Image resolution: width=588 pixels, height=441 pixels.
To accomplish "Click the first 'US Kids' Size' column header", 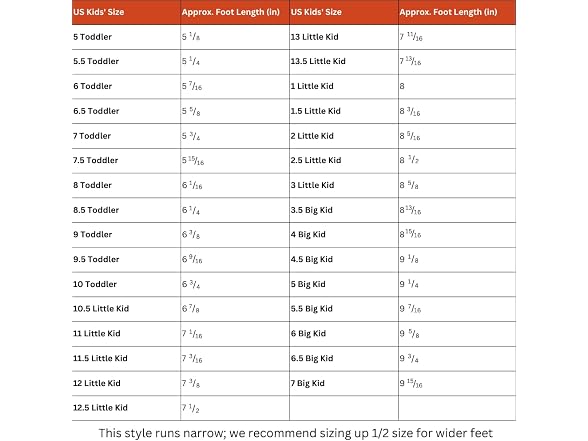I will pos(126,12).
